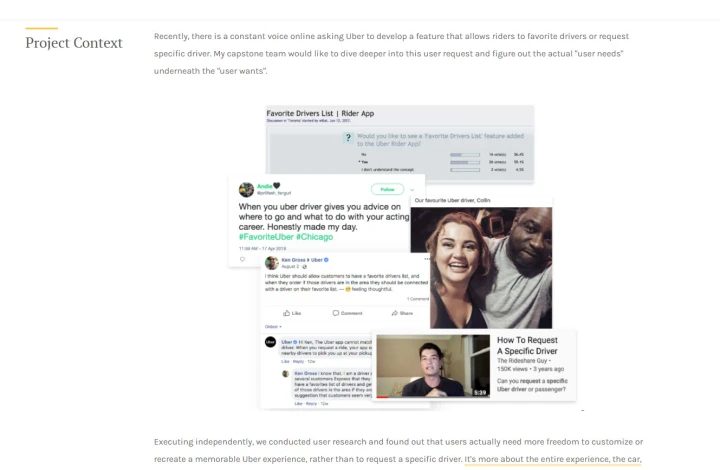
Task: Click the Uber page avatar in comments
Action: [270, 342]
